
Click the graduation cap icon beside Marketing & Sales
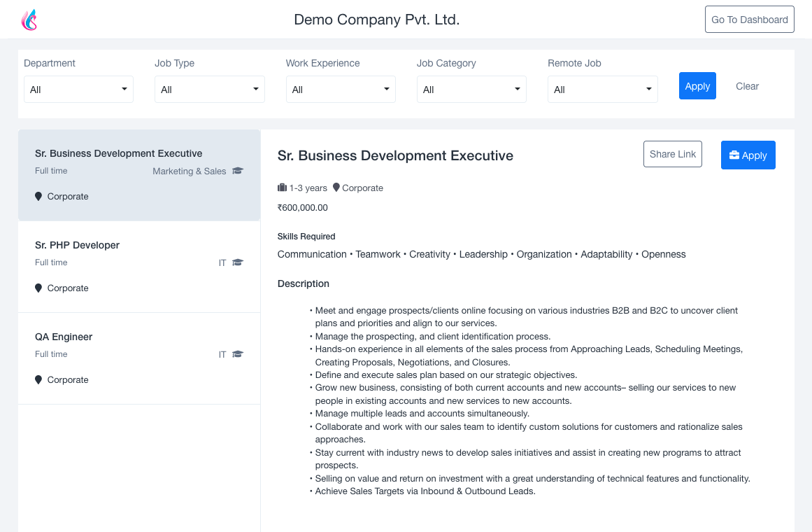click(237, 171)
